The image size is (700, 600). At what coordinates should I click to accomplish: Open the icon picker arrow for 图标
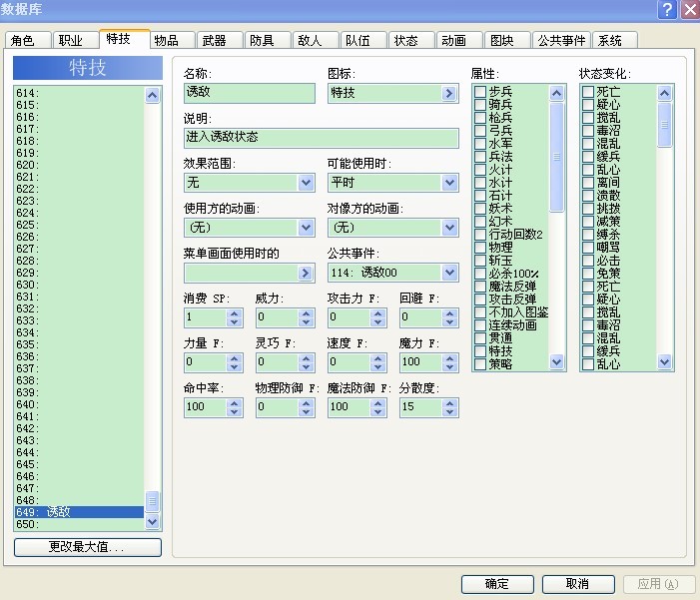tap(448, 93)
